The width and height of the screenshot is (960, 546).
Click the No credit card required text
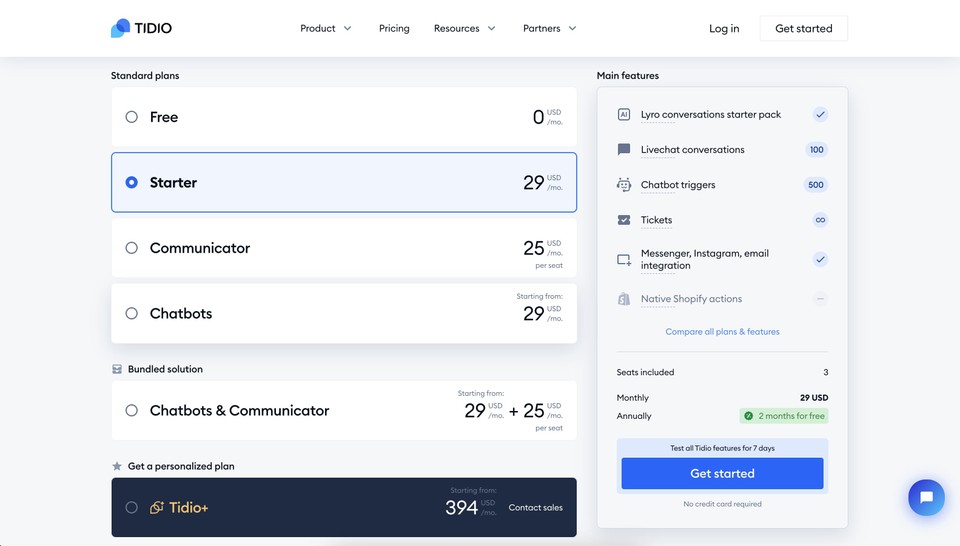pos(722,504)
